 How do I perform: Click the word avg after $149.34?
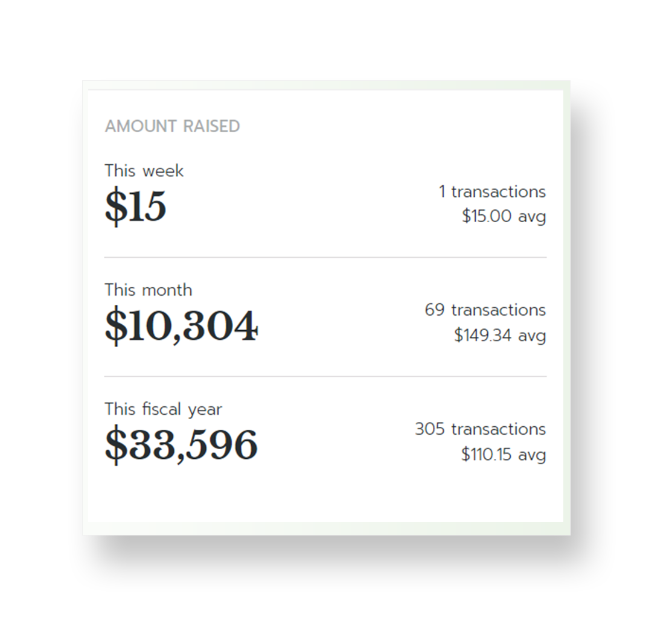click(x=531, y=336)
